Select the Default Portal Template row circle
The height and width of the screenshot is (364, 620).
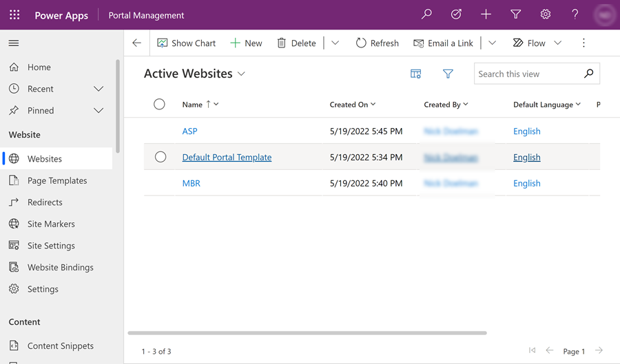[161, 157]
